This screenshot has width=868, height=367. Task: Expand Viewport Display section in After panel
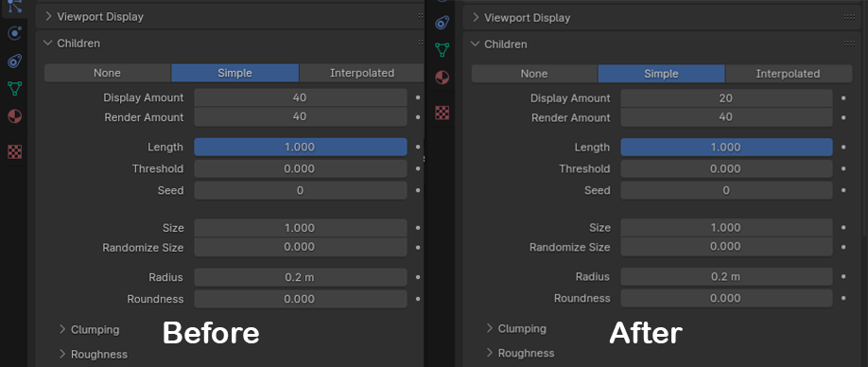[x=476, y=17]
